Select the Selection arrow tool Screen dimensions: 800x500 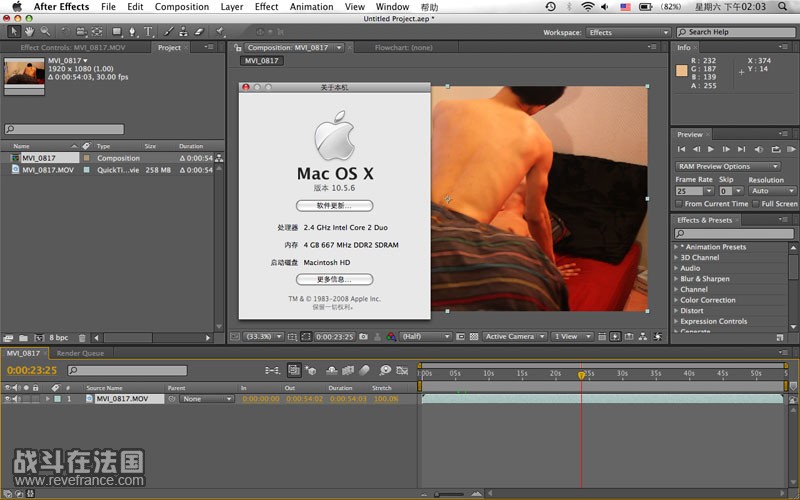point(14,32)
